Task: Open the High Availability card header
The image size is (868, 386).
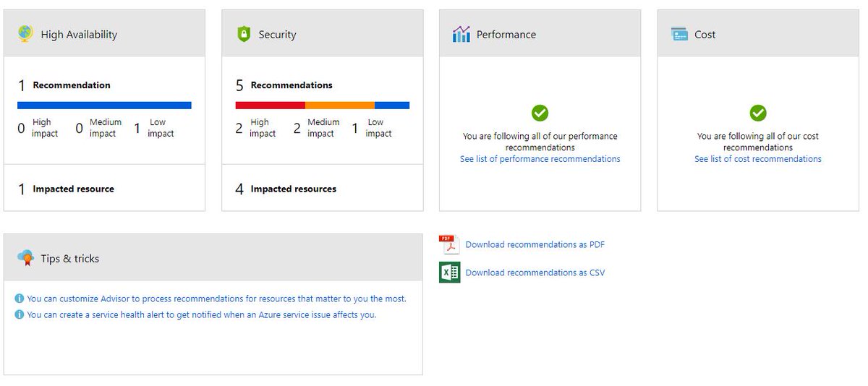Action: coord(104,33)
